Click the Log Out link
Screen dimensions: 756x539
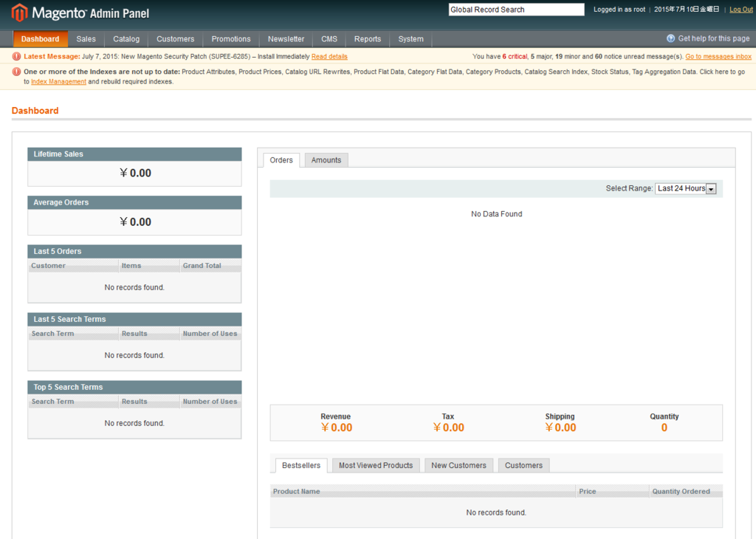(741, 10)
